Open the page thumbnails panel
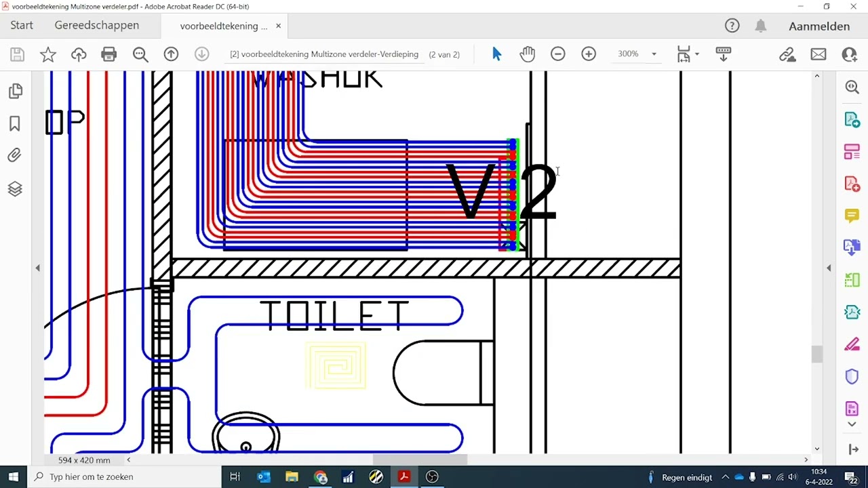The width and height of the screenshot is (868, 488). 15,91
